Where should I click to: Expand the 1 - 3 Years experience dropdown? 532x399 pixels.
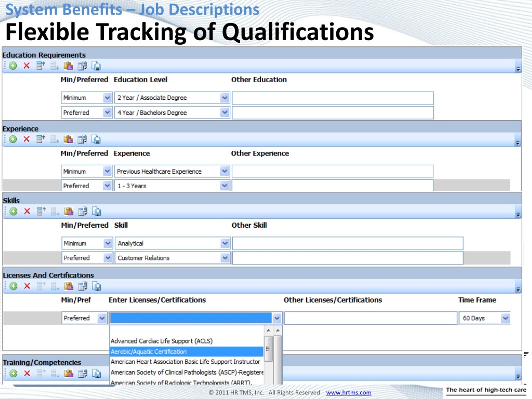[x=224, y=186]
